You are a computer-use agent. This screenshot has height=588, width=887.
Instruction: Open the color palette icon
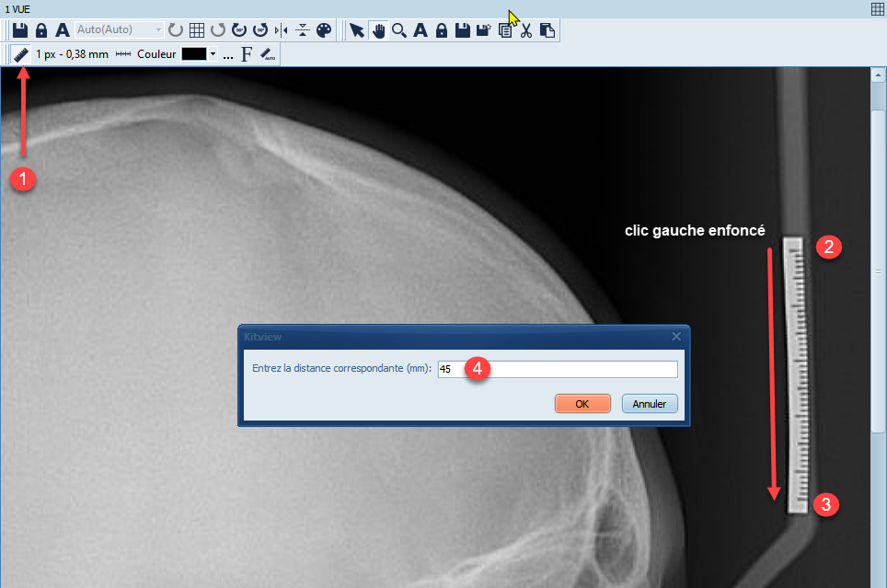pos(323,30)
